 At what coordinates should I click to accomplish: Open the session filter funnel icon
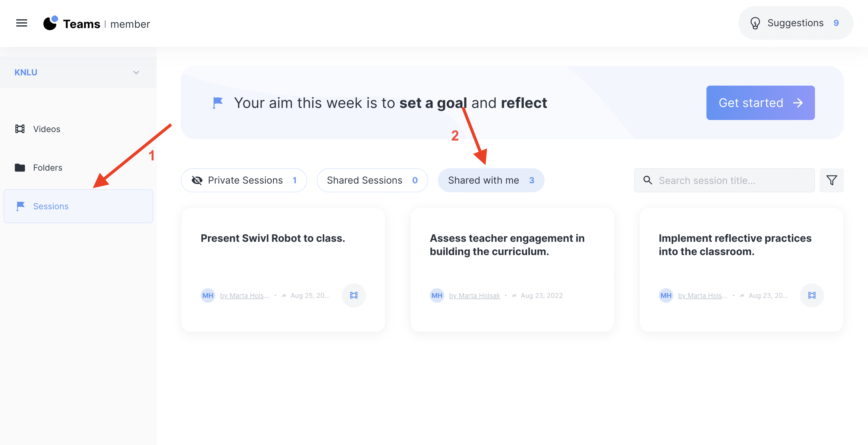tap(831, 180)
